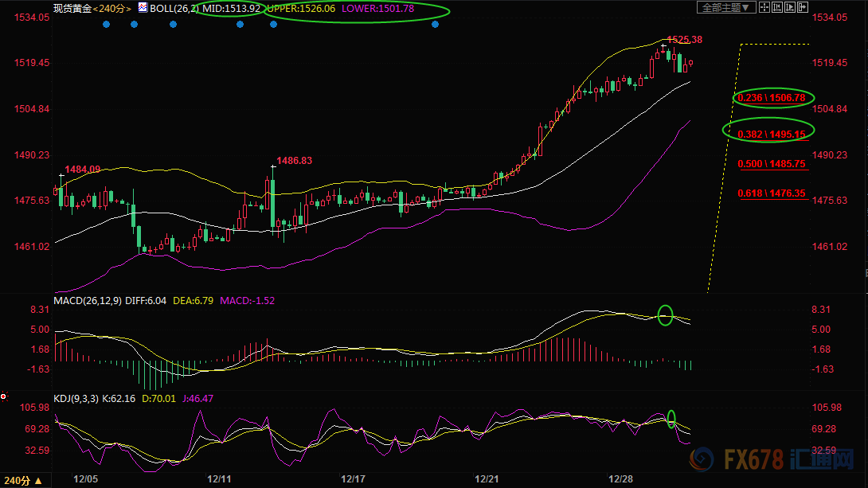Click the rightmost blue event dot
868x488 pixels.
pyautogui.click(x=435, y=24)
